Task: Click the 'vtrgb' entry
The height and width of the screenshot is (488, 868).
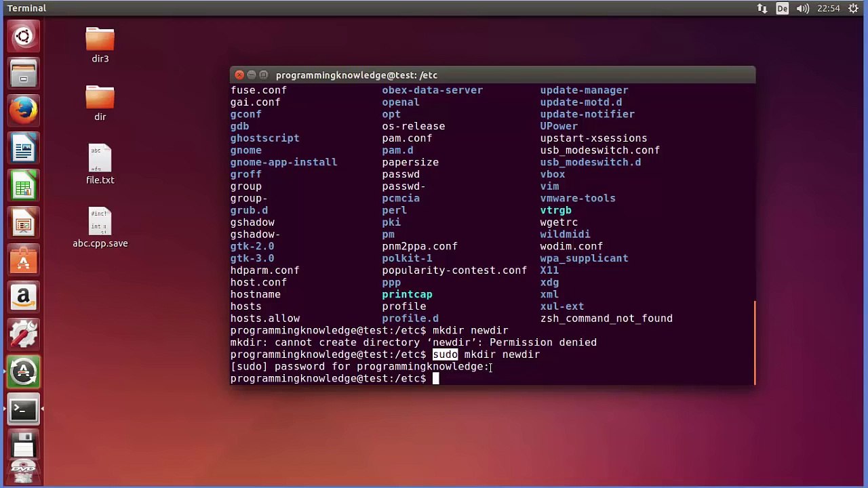Action: [556, 210]
